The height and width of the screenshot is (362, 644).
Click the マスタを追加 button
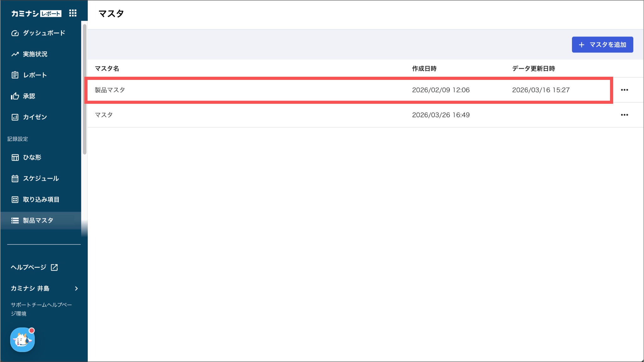click(602, 45)
